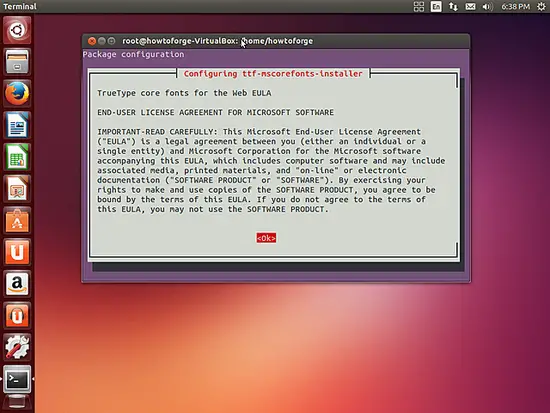The width and height of the screenshot is (550, 413).
Task: Launch LibreOffice Calc
Action: 17,156
